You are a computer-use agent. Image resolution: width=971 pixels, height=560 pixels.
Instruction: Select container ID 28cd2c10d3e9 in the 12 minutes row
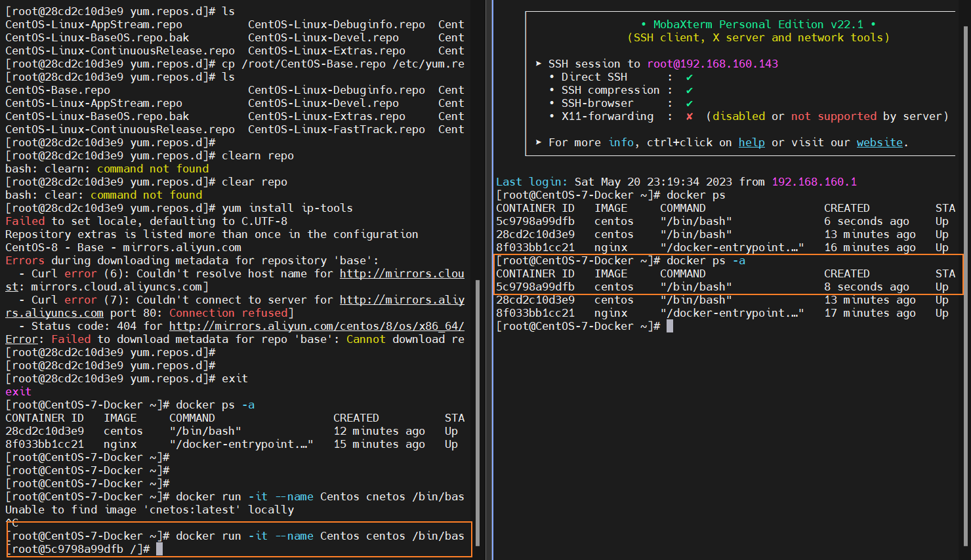[45, 431]
